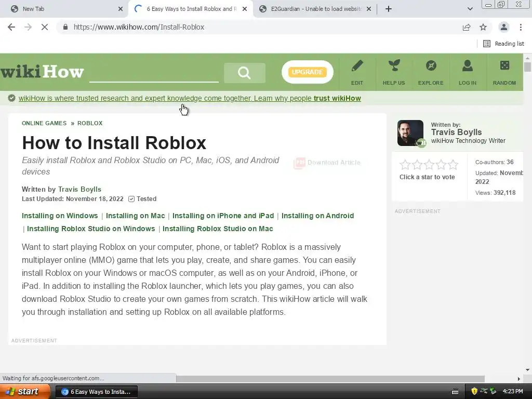The width and height of the screenshot is (532, 399).
Task: Jump to Installing on Mac
Action: tap(136, 216)
